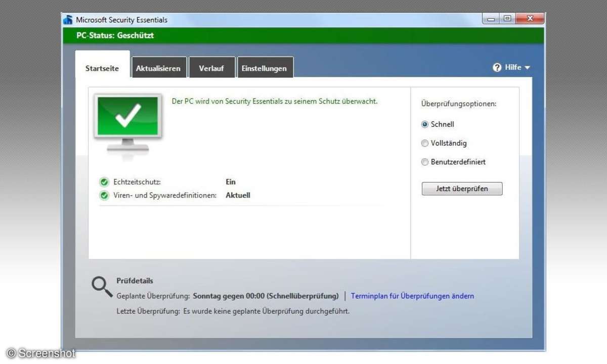Click the Hilfe question mark icon
Screen dimensions: 607x364
497,67
